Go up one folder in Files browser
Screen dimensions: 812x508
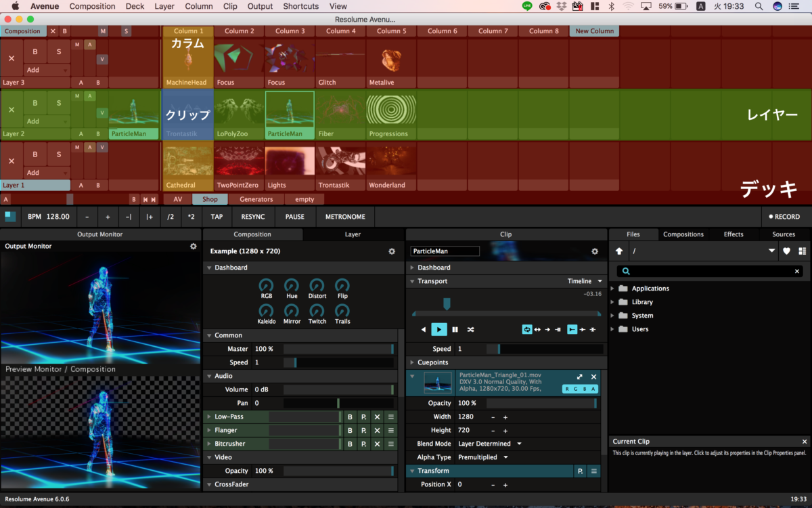[619, 251]
